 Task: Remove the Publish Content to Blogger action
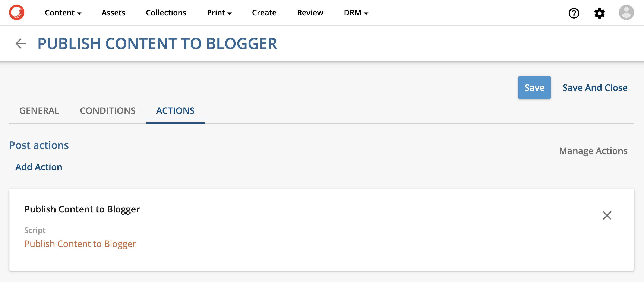pyautogui.click(x=607, y=215)
